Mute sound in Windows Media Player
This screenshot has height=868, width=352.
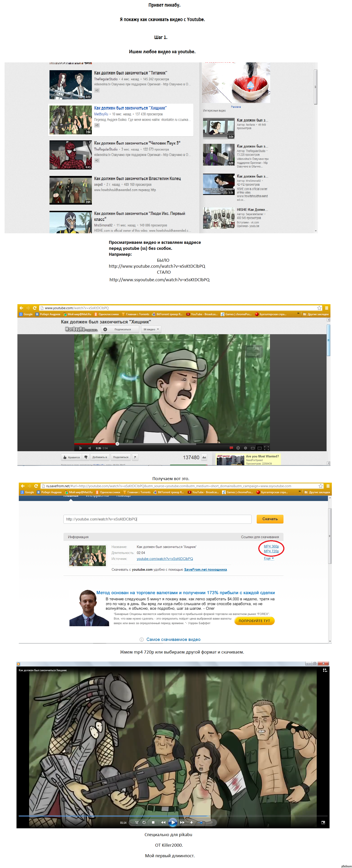coord(192,823)
